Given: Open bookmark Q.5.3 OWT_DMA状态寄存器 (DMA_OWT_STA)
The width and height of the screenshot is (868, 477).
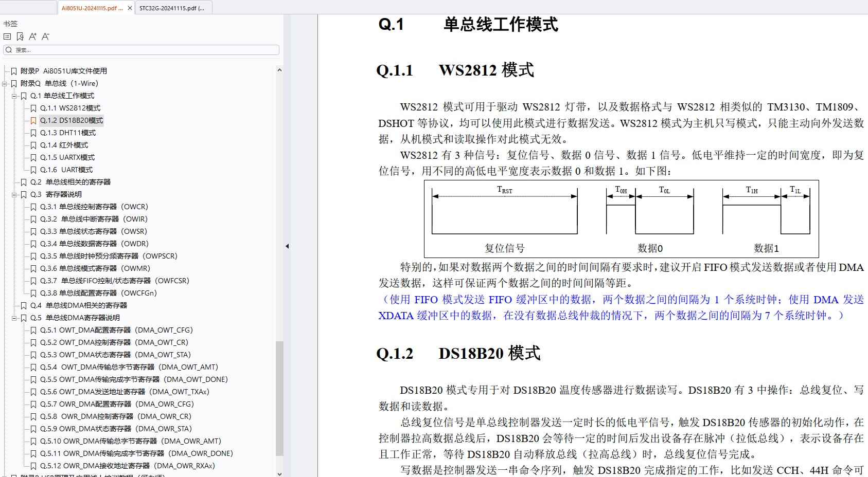Looking at the screenshot, I should [115, 355].
